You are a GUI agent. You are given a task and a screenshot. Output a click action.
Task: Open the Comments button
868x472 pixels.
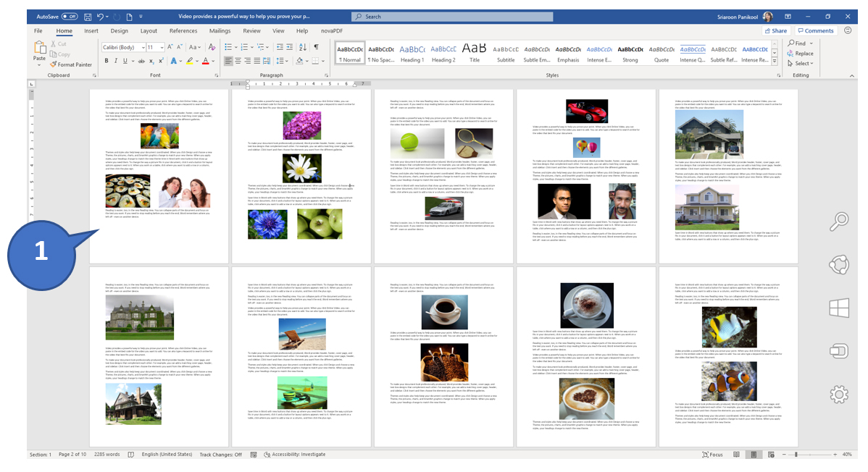[x=815, y=30]
